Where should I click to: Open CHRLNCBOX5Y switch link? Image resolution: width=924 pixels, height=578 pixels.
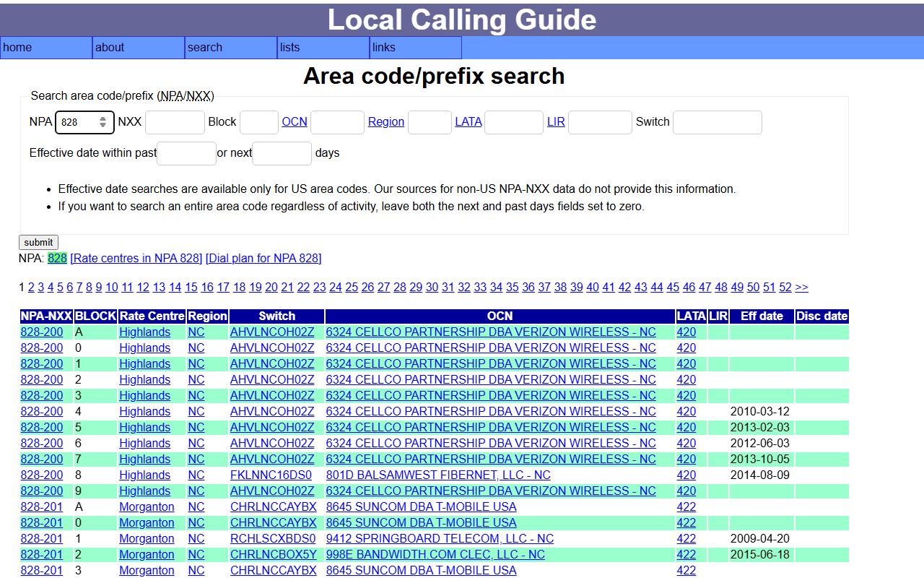pyautogui.click(x=274, y=555)
